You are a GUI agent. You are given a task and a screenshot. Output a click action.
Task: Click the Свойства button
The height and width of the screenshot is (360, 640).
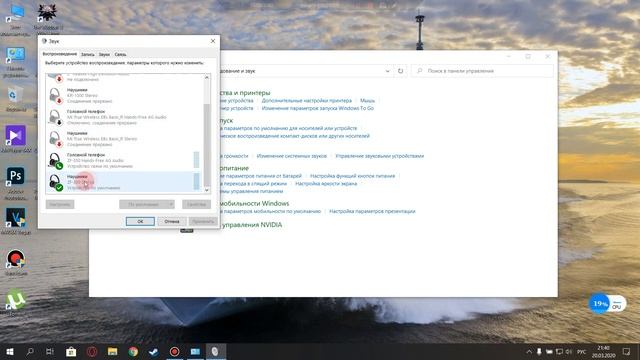(x=196, y=204)
